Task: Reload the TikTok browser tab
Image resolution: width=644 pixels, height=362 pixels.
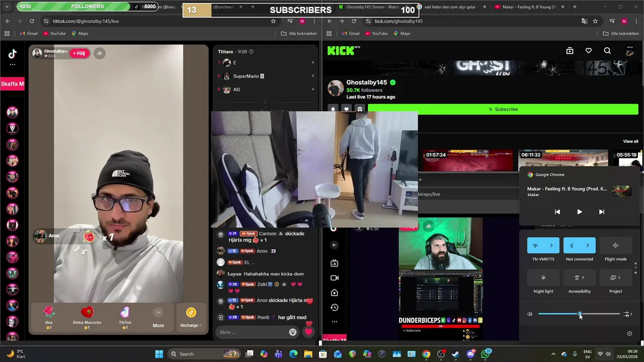Action: [32, 21]
